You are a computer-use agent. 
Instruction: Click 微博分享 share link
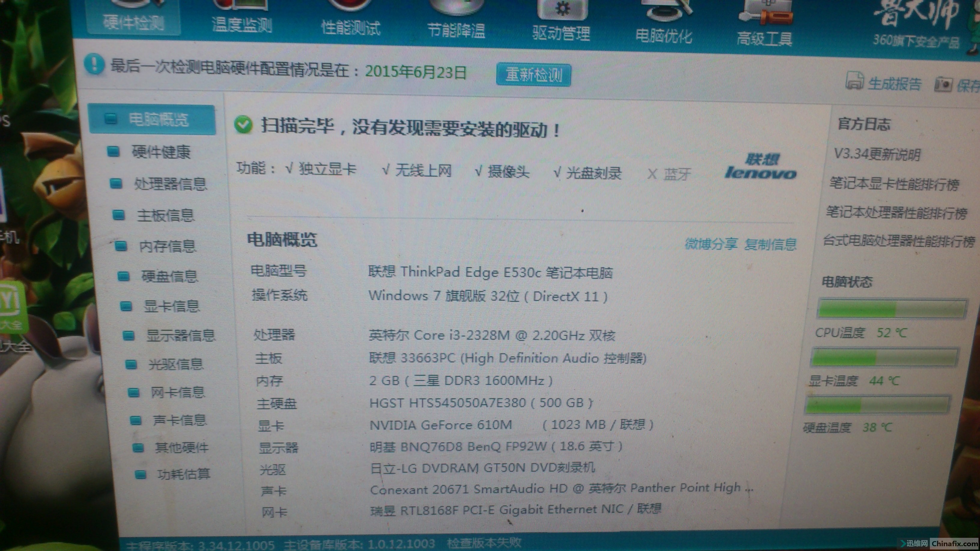pos(711,244)
